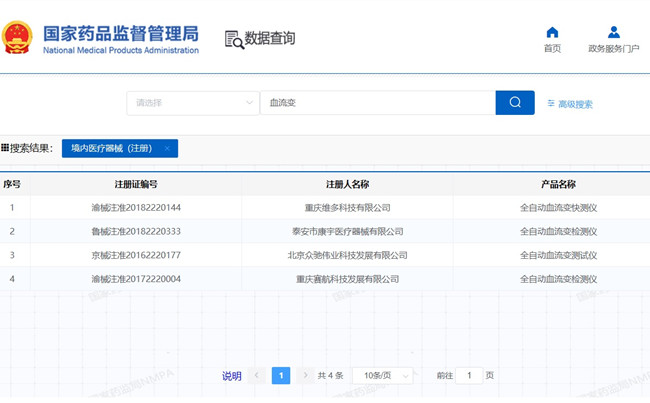
Task: Click the blue magnifier search button
Action: click(x=515, y=102)
